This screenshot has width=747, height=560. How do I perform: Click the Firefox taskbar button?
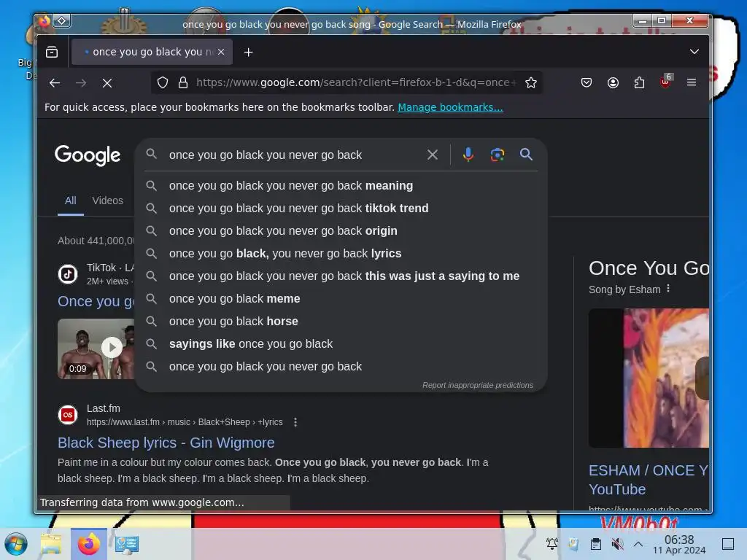click(88, 544)
